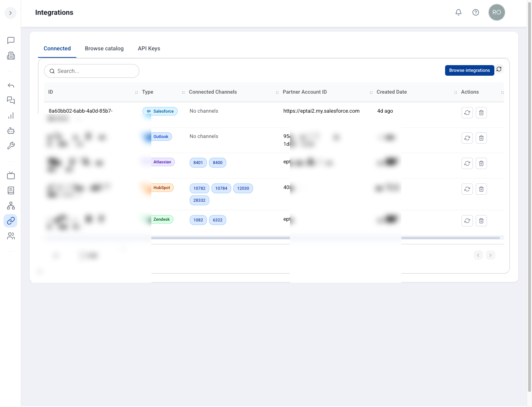Click the reply arrow icon in sidebar
This screenshot has height=407, width=532.
pos(11,86)
